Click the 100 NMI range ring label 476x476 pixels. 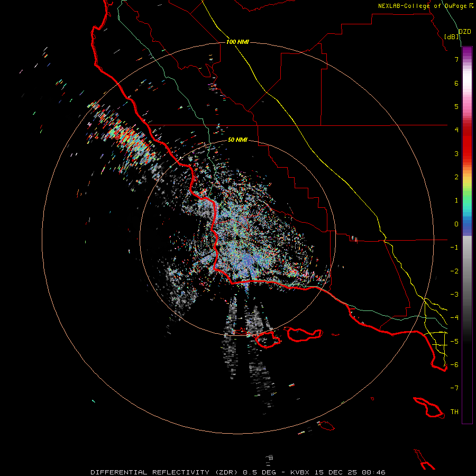click(x=237, y=42)
